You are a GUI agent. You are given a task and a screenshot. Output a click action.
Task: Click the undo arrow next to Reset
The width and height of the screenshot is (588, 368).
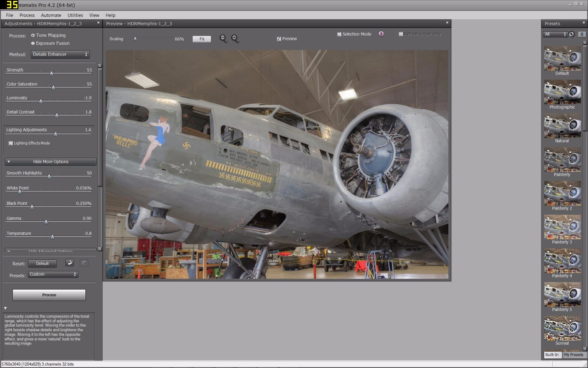point(70,263)
